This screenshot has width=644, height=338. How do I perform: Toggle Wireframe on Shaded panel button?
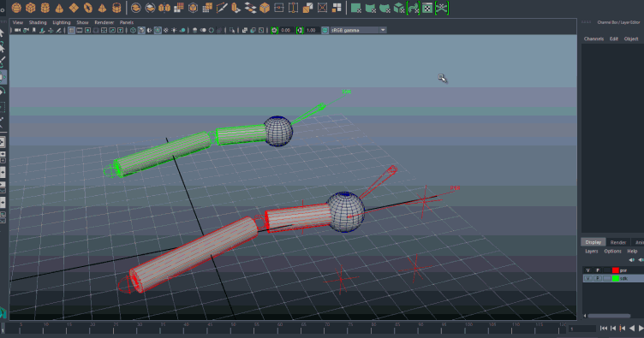158,30
